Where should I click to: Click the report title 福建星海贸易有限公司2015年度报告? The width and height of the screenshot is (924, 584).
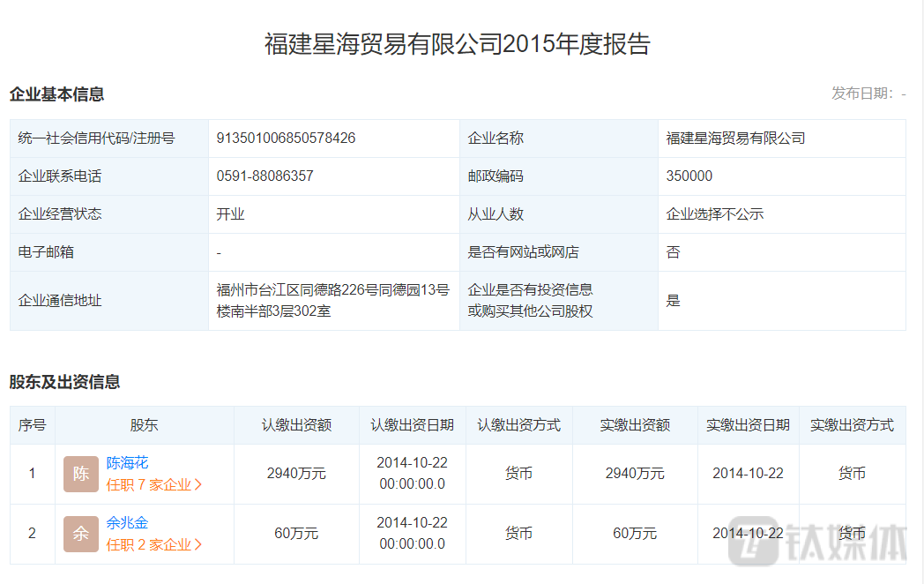pyautogui.click(x=457, y=44)
